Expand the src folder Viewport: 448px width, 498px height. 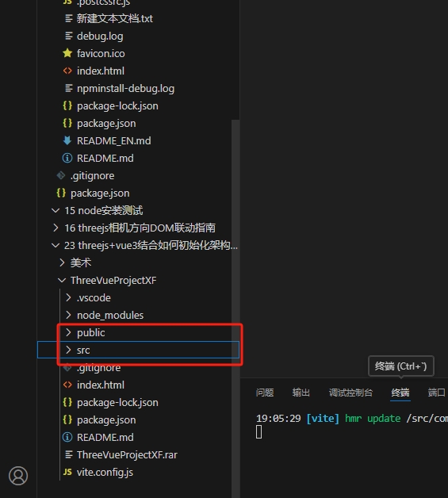[x=68, y=350]
